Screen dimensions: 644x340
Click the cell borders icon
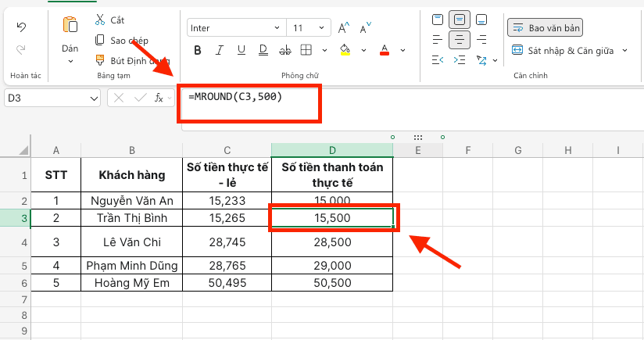click(306, 50)
